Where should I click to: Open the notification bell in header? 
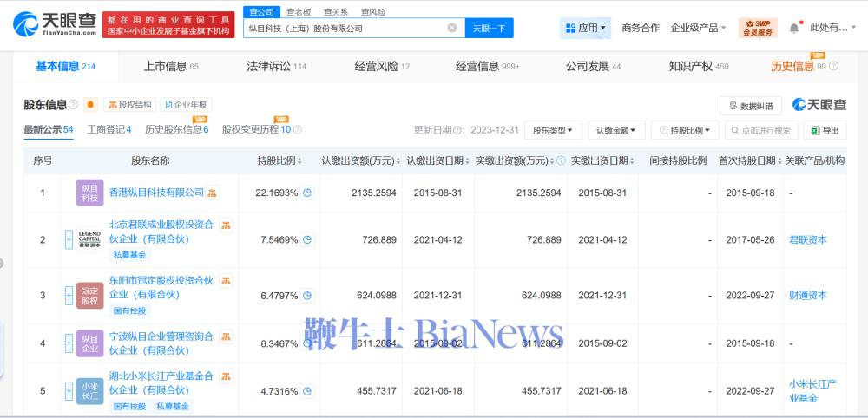[794, 28]
